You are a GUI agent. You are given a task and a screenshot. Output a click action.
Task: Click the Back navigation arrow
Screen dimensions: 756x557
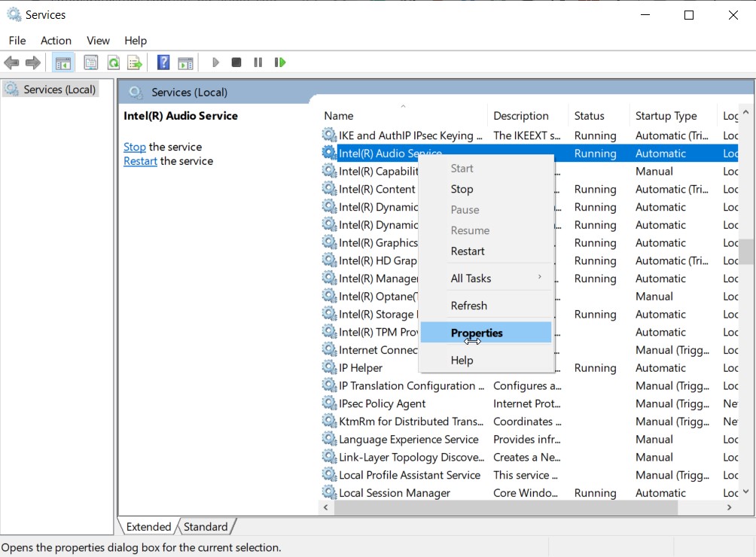tap(12, 62)
